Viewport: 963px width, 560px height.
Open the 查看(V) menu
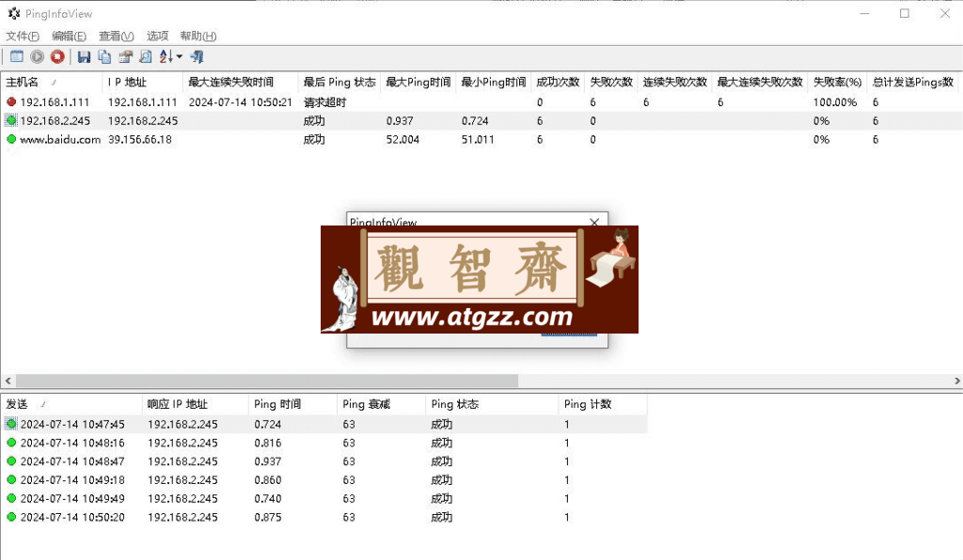click(116, 37)
